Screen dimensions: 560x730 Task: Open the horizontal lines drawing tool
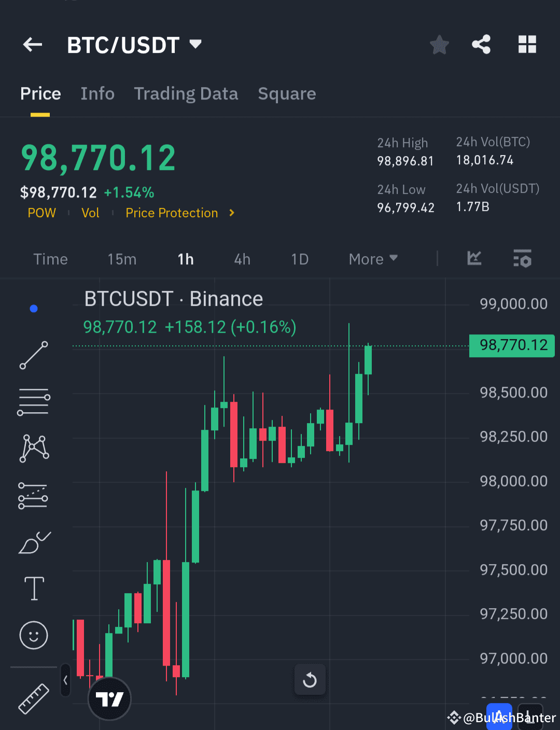(x=33, y=401)
